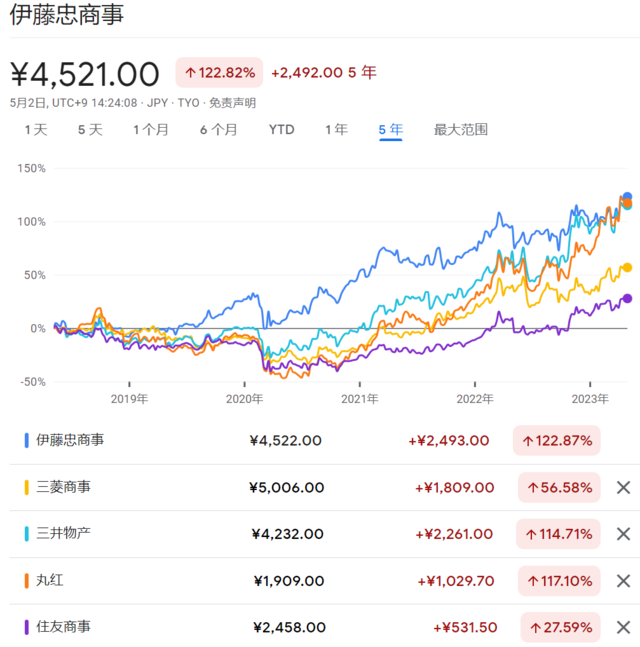The height and width of the screenshot is (647, 640).
Task: Choose the 1 年 time range
Action: pyautogui.click(x=336, y=129)
